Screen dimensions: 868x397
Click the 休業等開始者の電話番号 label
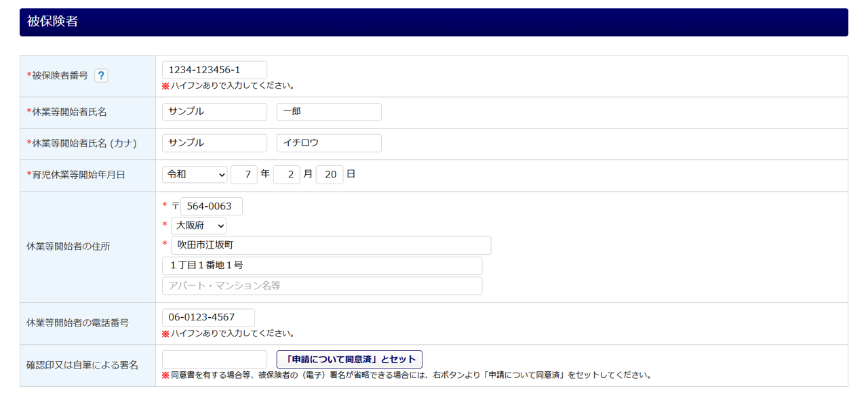[78, 323]
